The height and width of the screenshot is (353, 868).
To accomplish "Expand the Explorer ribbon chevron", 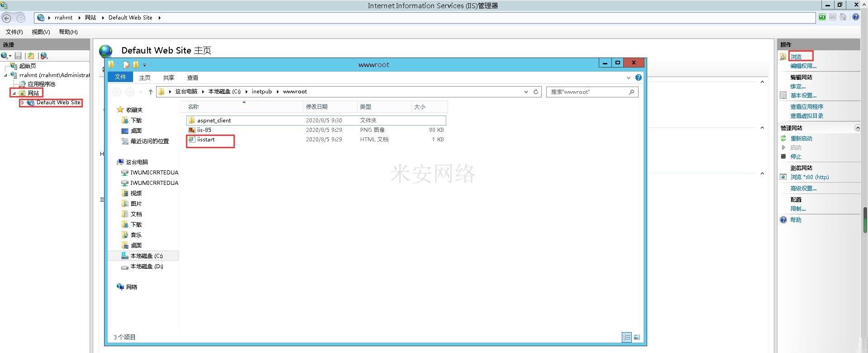I will (x=629, y=78).
